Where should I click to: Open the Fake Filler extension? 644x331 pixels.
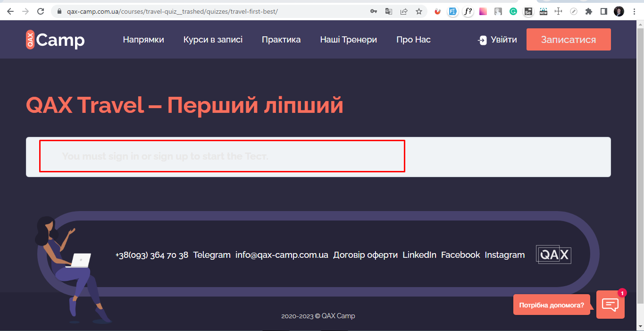452,11
